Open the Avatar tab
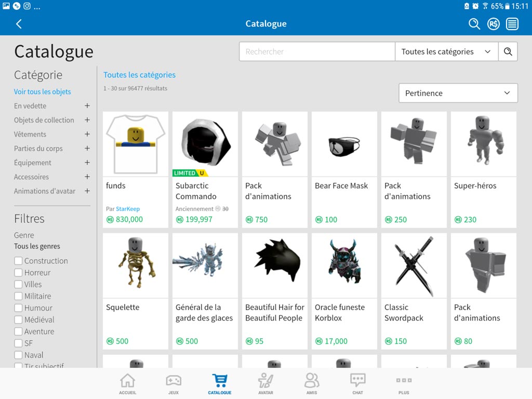 pos(265,384)
